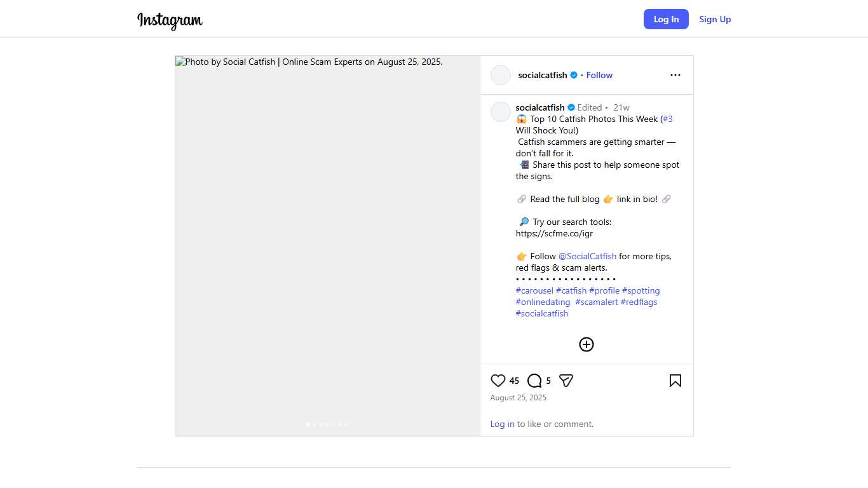Image resolution: width=868 pixels, height=488 pixels.
Task: Click the Share paper plane icon
Action: pyautogui.click(x=566, y=381)
